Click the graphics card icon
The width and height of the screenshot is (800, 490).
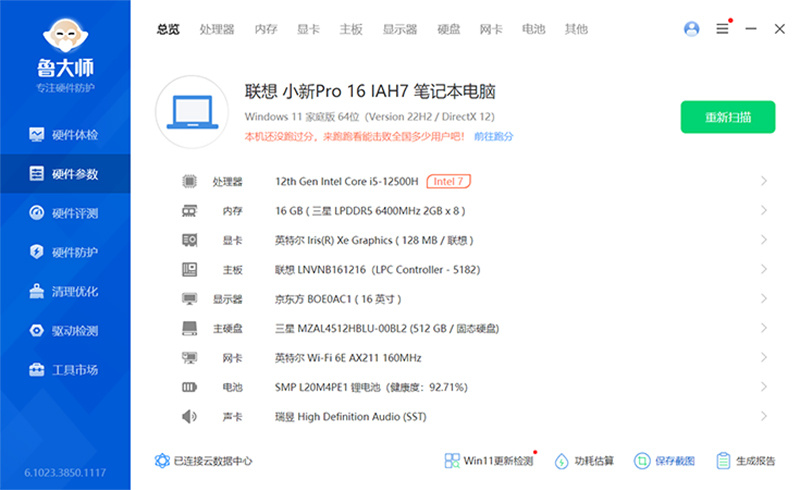[x=189, y=240]
